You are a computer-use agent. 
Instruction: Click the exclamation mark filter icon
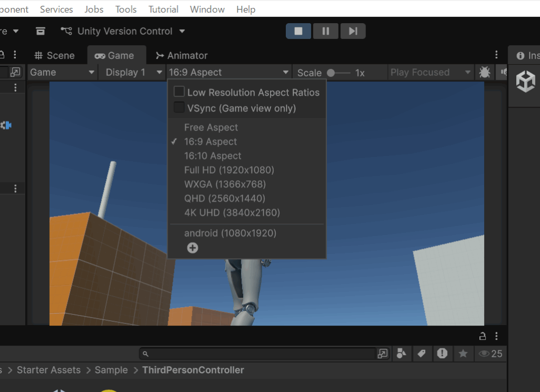[442, 354]
